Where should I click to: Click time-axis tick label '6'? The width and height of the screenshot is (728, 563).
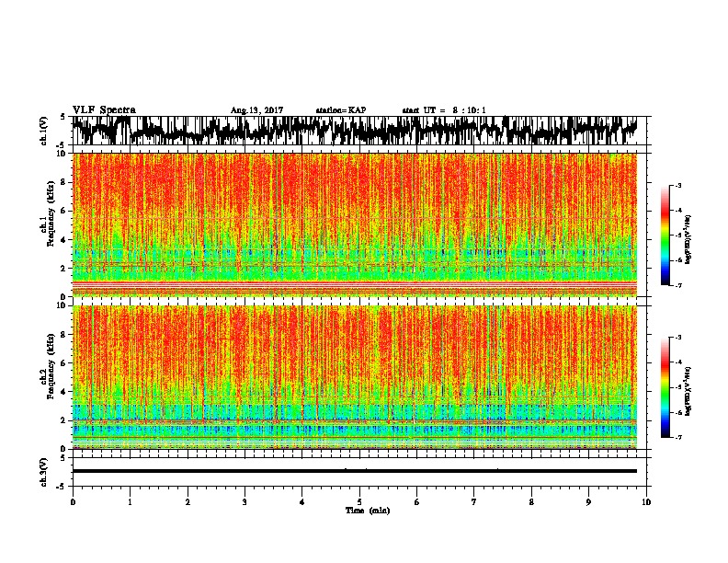pyautogui.click(x=416, y=502)
